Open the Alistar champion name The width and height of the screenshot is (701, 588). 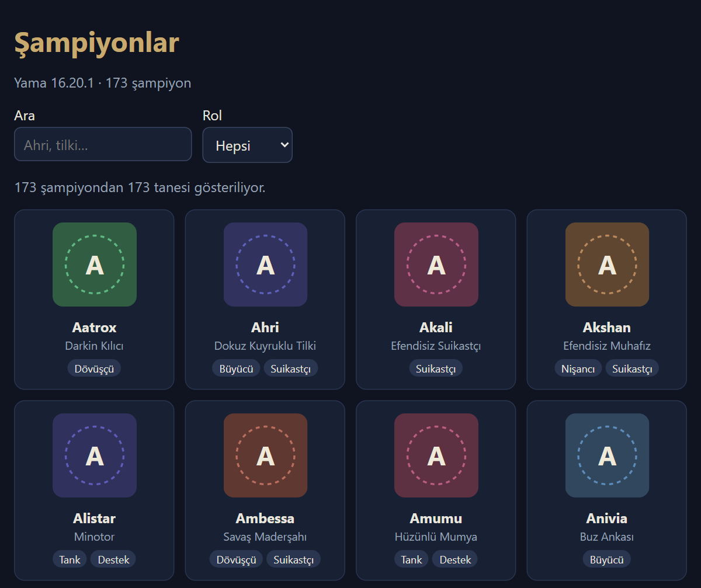click(95, 519)
